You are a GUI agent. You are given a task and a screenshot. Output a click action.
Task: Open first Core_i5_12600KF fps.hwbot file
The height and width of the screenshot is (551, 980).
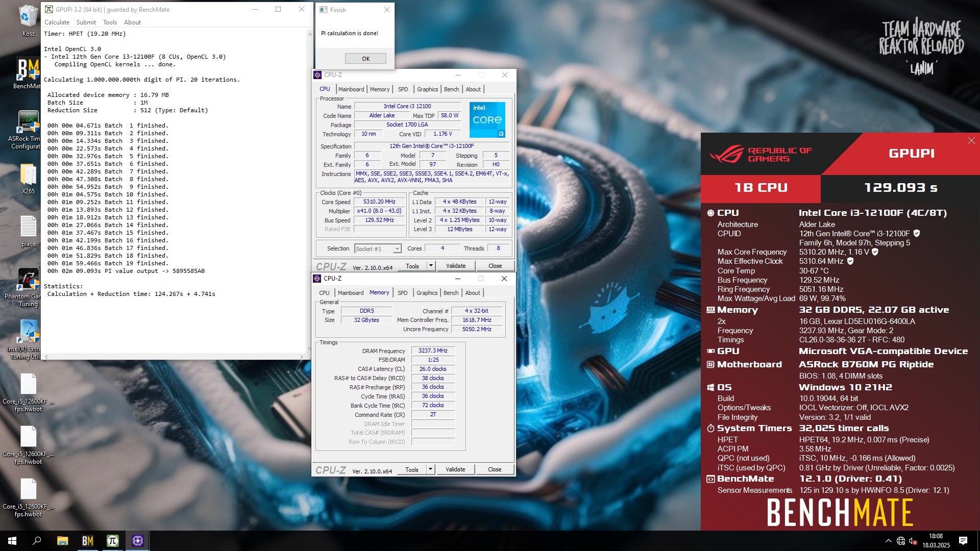[x=28, y=393]
